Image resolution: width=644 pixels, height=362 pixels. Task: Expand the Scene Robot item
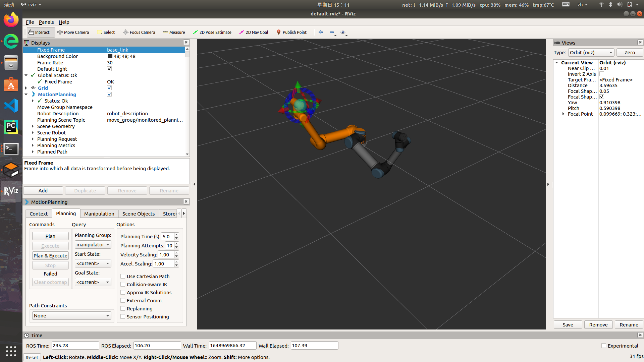pyautogui.click(x=33, y=133)
